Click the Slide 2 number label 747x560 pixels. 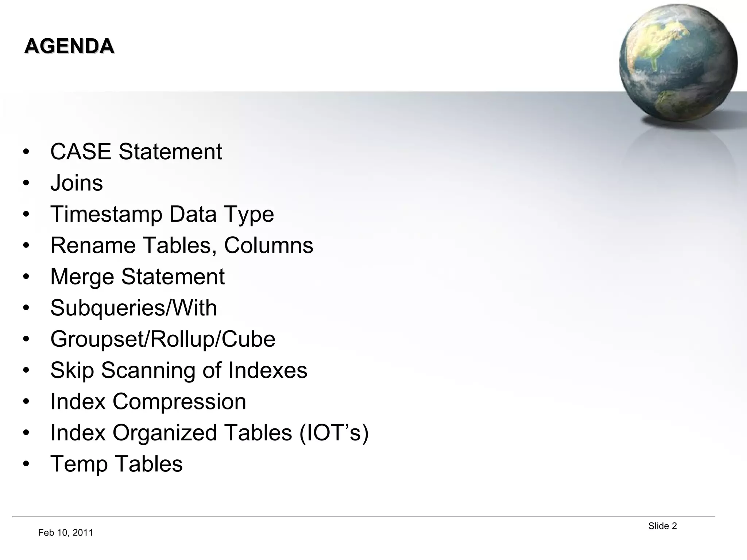click(x=662, y=526)
